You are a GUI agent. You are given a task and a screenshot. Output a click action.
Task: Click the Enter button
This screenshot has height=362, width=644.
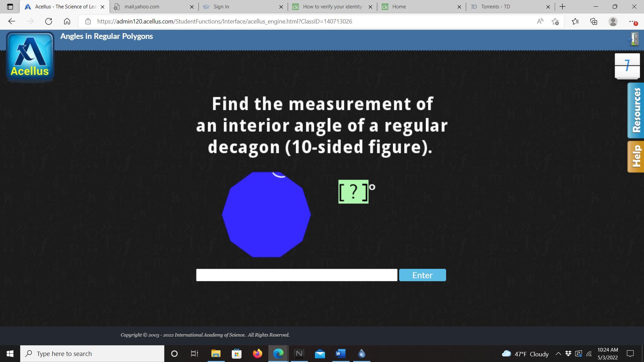[x=422, y=275]
